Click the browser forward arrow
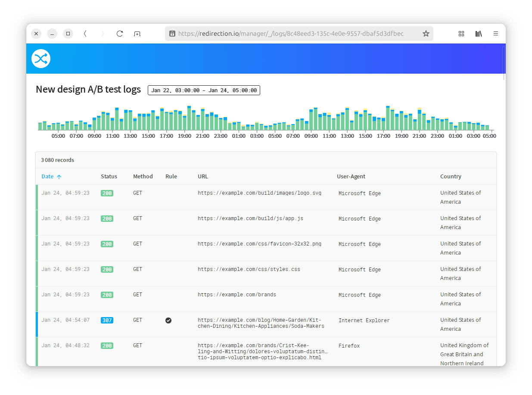Viewport: 532px width, 395px height. [102, 34]
